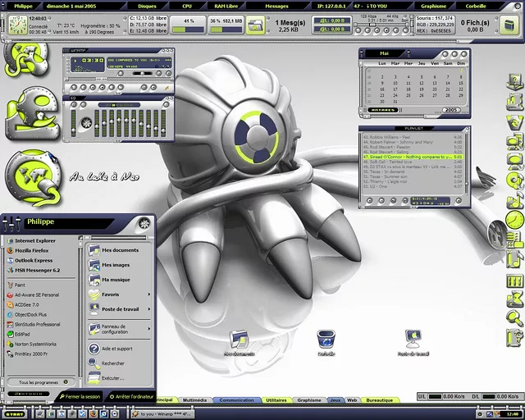
Task: Select the Sinead O'Connor track in the playlist
Action: coord(406,157)
